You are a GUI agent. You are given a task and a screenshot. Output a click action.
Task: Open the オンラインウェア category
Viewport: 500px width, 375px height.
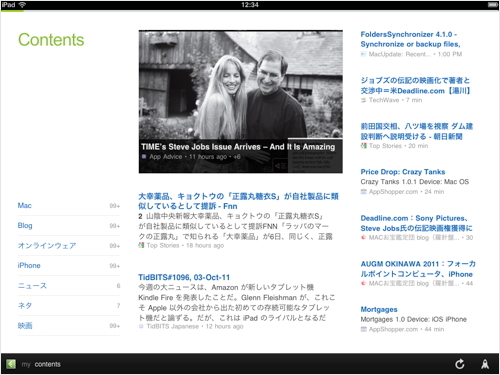tap(69, 246)
